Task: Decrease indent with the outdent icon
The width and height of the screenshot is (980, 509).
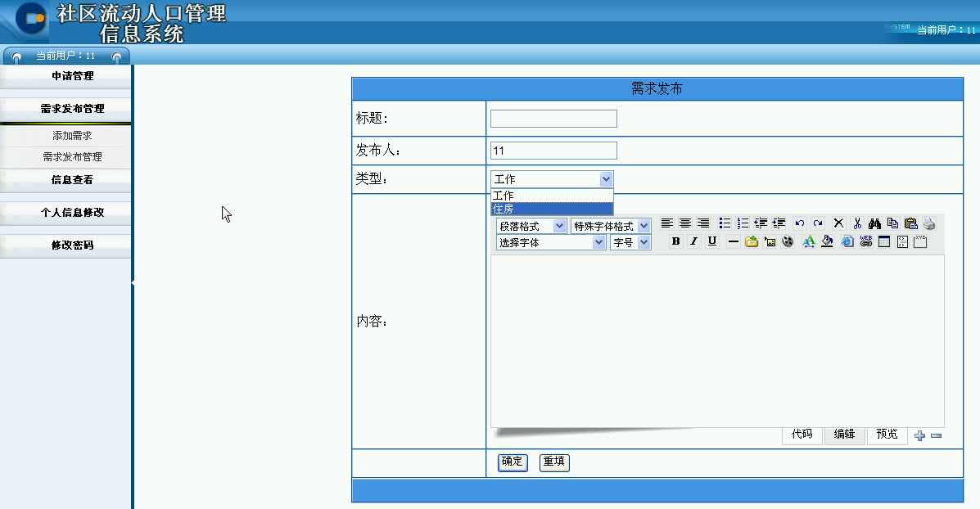Action: [x=761, y=223]
